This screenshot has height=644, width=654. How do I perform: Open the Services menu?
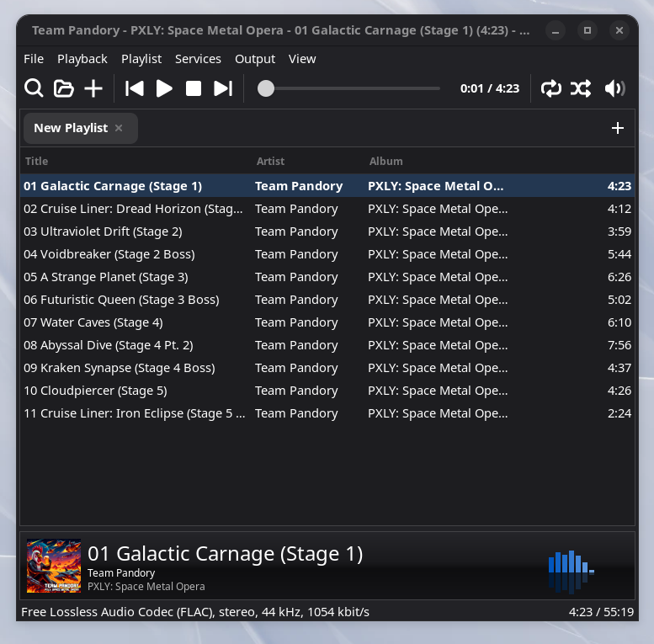tap(198, 59)
